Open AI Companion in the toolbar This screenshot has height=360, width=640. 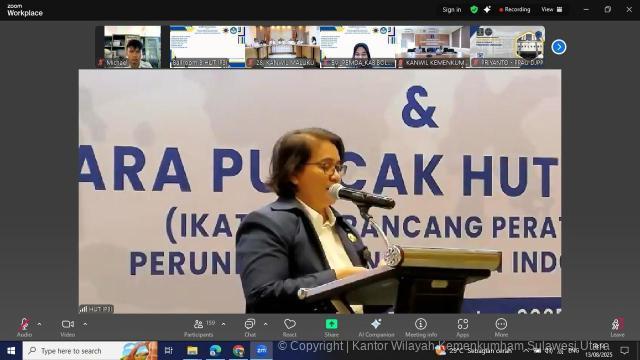pyautogui.click(x=376, y=328)
